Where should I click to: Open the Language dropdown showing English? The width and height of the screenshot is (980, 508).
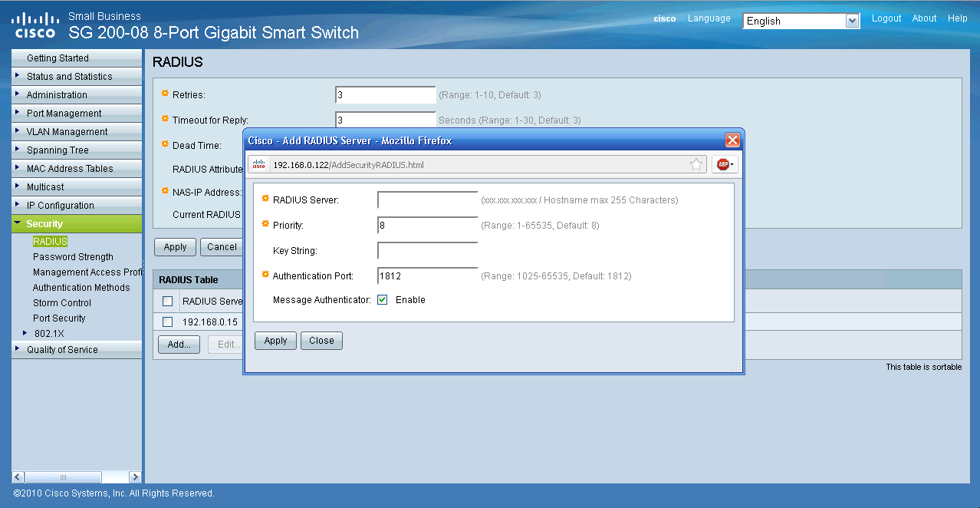click(801, 21)
